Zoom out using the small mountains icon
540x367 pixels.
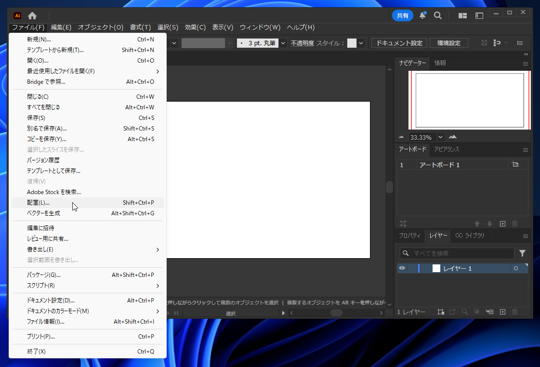[401, 137]
